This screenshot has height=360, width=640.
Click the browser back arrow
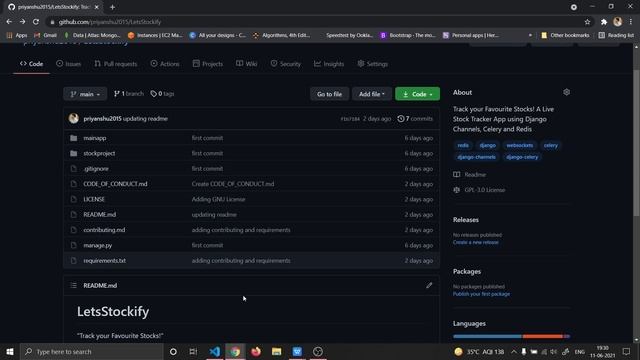point(9,22)
